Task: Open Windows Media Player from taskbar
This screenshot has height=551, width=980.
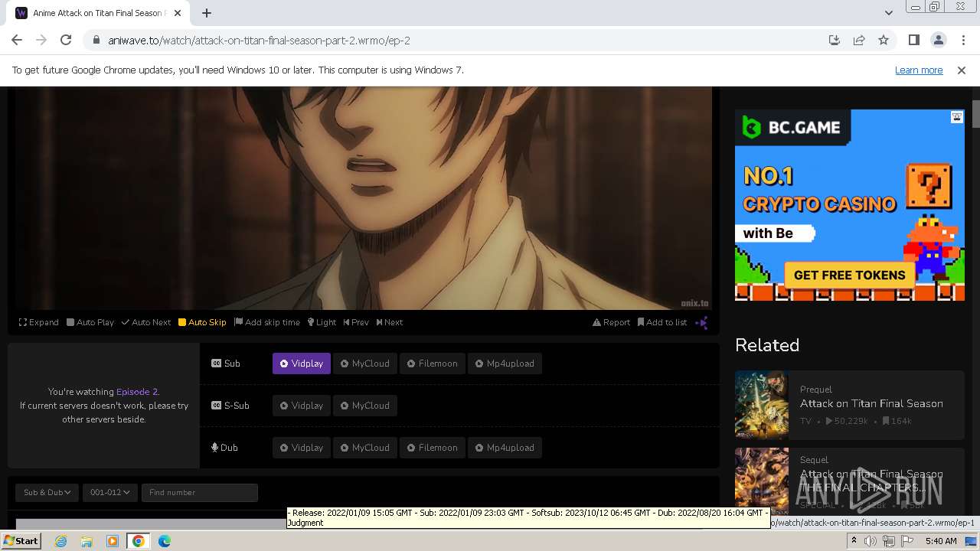Action: click(x=113, y=541)
